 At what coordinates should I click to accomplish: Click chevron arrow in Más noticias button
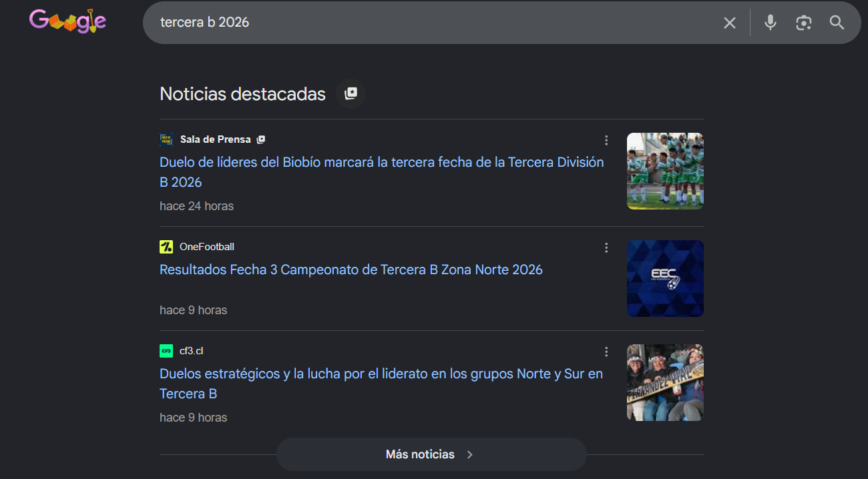pos(469,454)
